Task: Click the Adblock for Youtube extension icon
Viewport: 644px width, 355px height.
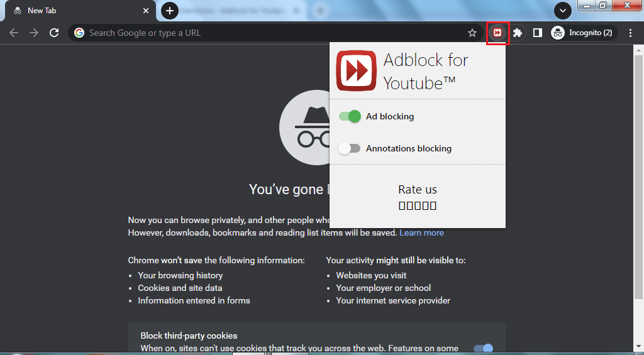Action: click(x=497, y=33)
